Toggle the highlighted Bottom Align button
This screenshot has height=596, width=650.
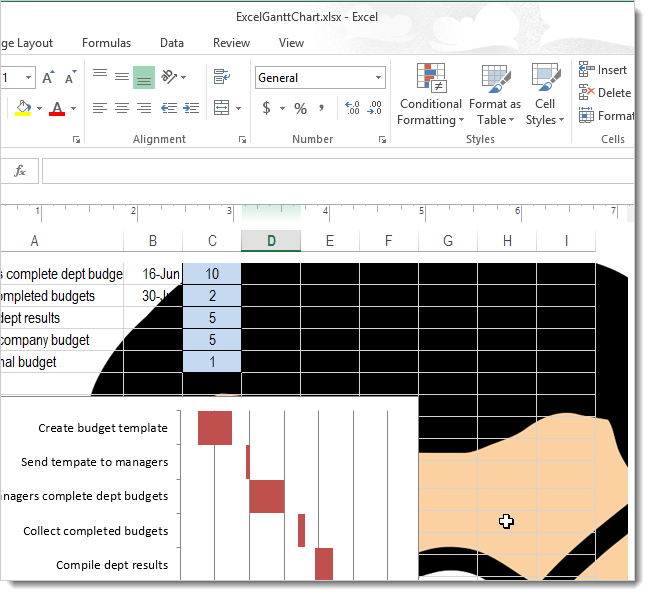pyautogui.click(x=144, y=78)
